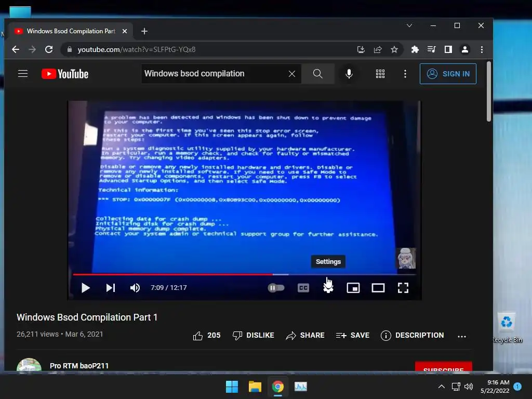Open network icon in system tray
Image resolution: width=532 pixels, height=399 pixels.
[456, 387]
